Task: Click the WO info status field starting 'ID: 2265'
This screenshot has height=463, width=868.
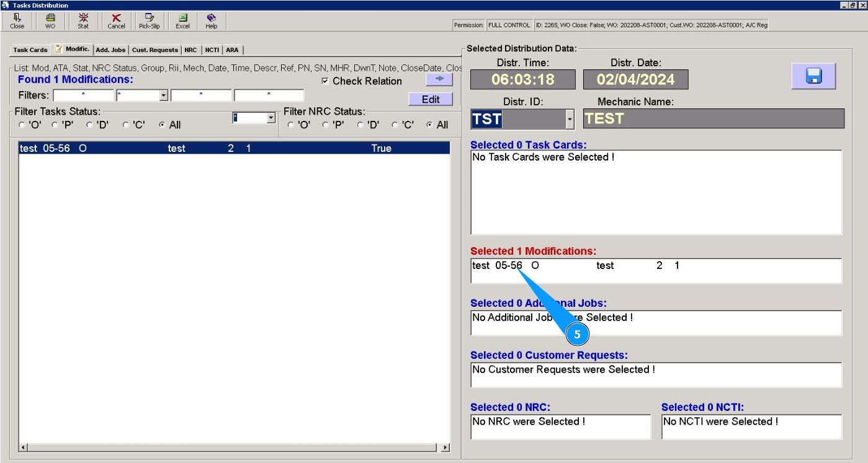Action: tap(651, 25)
